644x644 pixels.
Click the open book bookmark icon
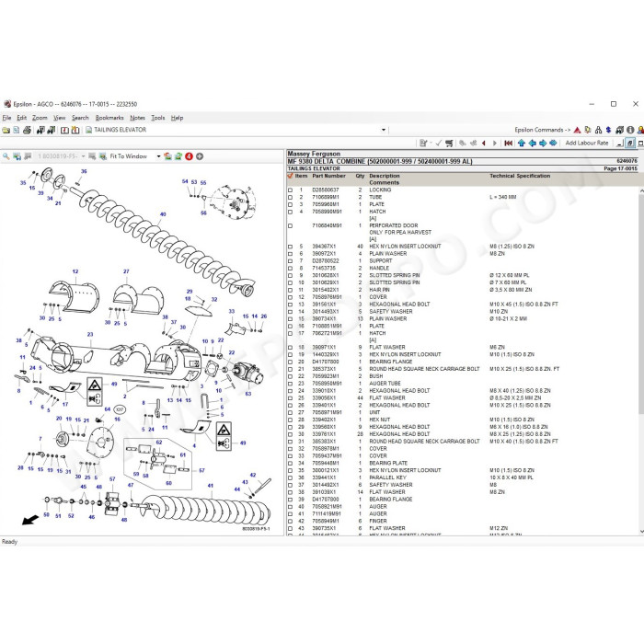point(64,131)
